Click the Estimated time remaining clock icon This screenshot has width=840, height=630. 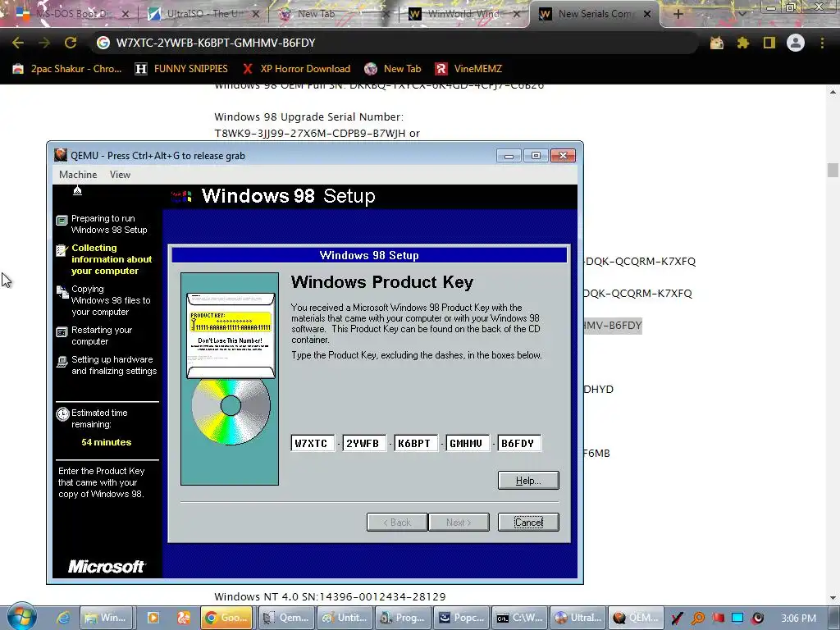pos(62,414)
